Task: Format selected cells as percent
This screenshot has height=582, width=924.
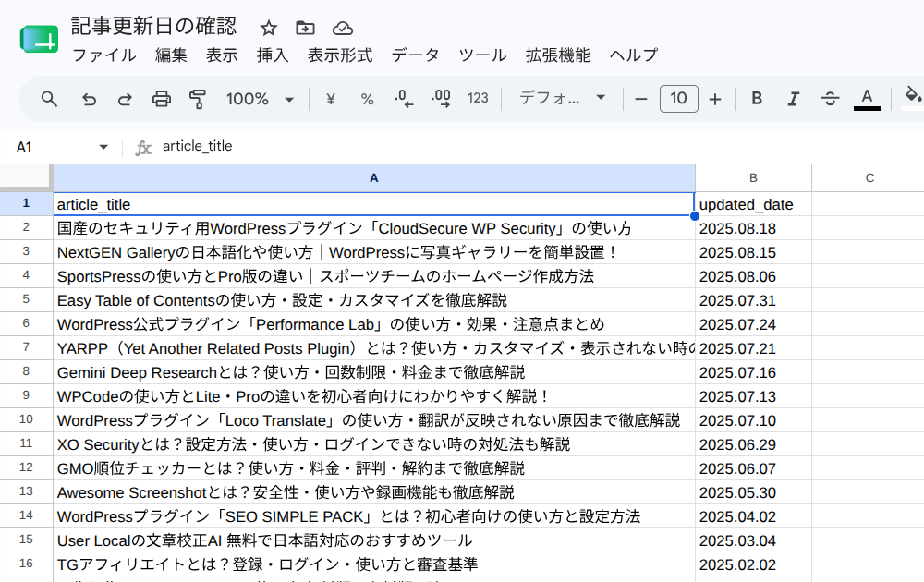Action: (x=367, y=99)
